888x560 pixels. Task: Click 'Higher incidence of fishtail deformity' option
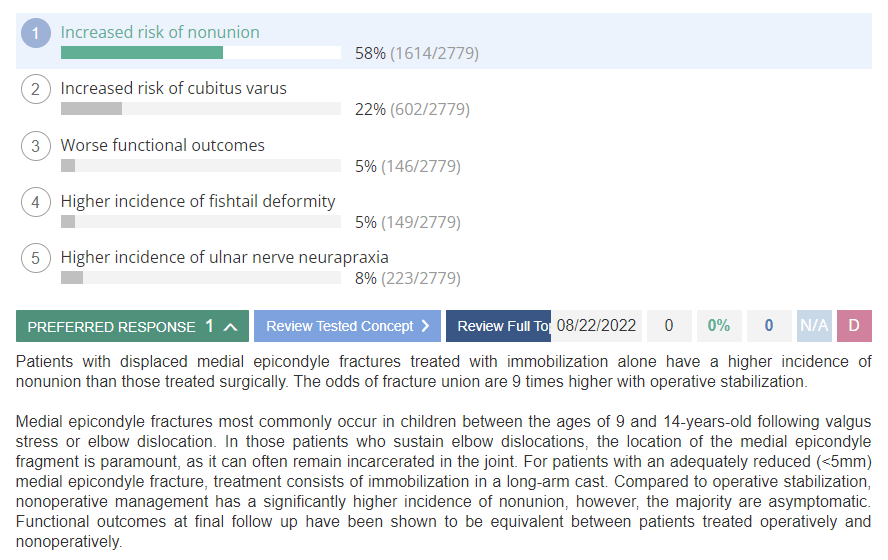click(x=198, y=201)
